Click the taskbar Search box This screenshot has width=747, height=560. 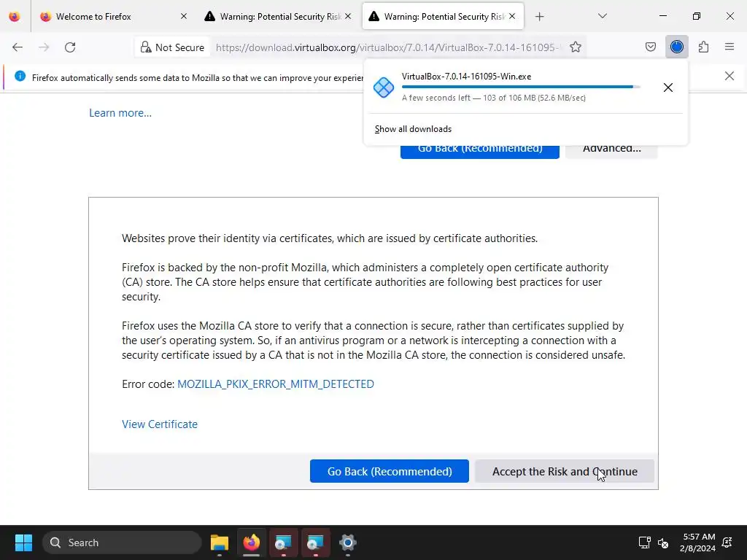(x=123, y=542)
